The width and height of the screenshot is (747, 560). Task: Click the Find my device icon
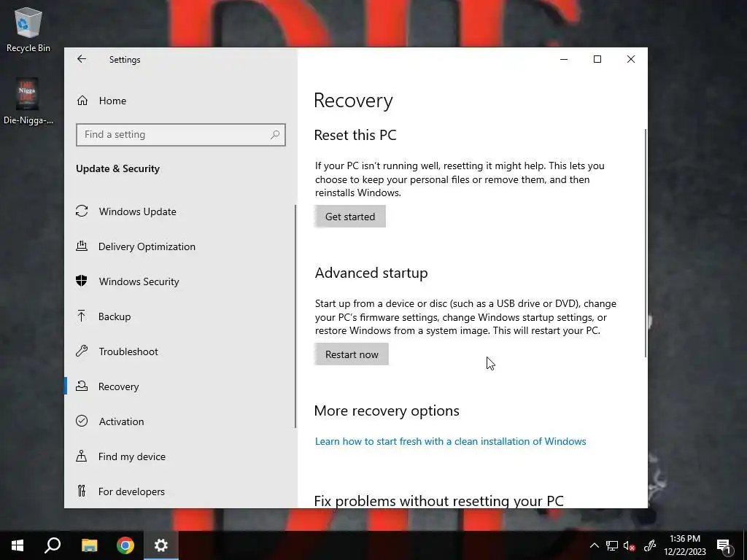point(82,456)
